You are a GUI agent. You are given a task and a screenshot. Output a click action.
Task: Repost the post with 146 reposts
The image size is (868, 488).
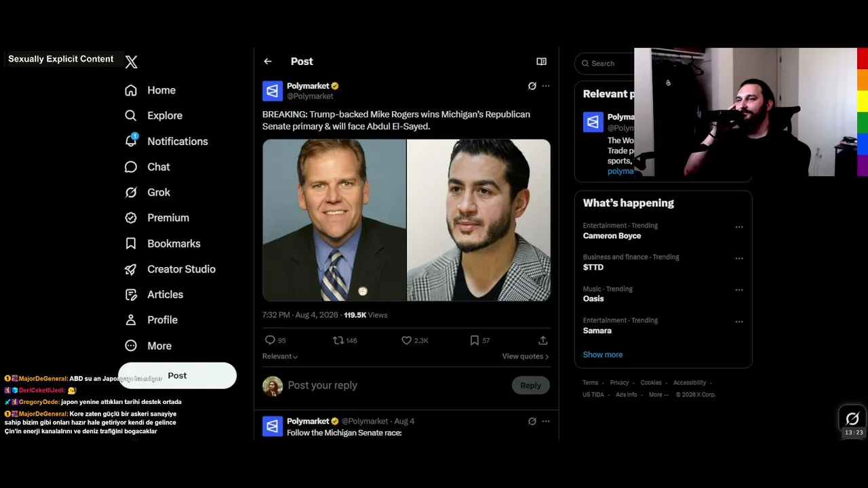tap(344, 340)
